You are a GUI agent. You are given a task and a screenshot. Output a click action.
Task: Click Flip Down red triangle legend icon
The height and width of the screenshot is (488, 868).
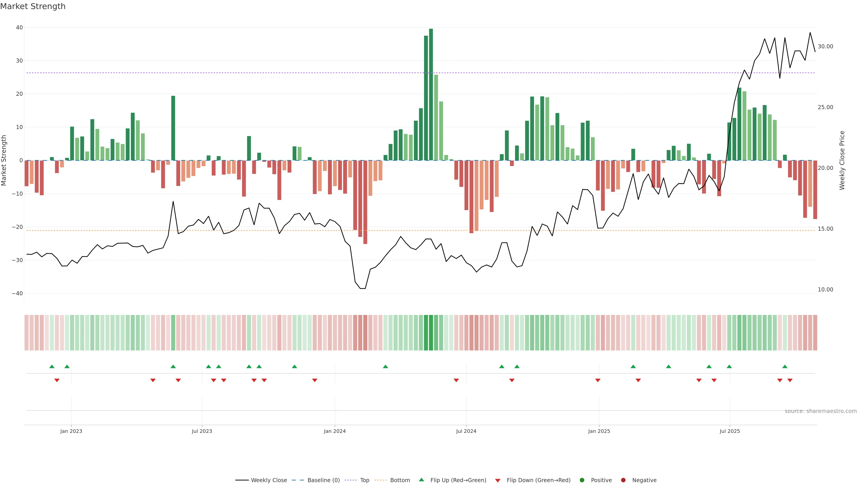498,481
